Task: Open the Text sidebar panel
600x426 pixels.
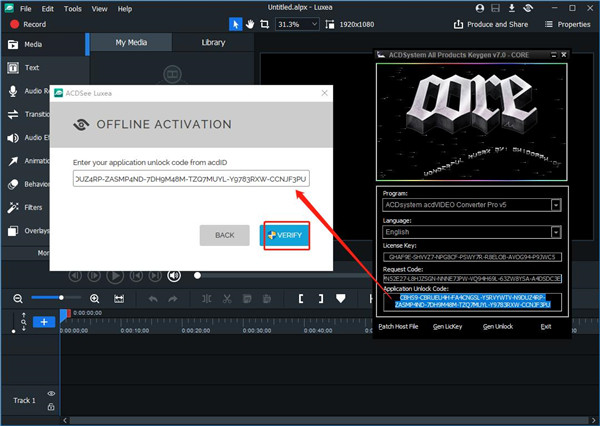Action: click(44, 68)
